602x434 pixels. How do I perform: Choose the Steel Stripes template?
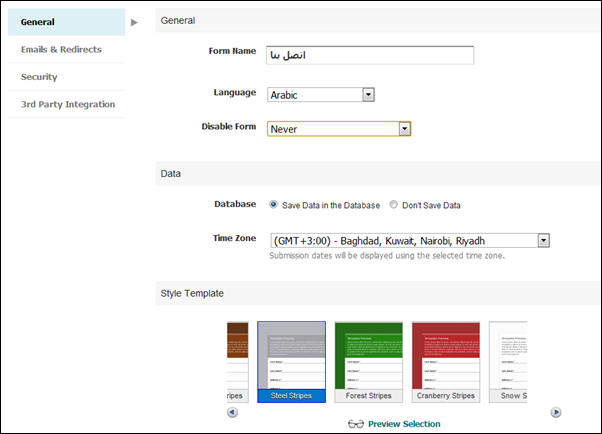point(291,362)
